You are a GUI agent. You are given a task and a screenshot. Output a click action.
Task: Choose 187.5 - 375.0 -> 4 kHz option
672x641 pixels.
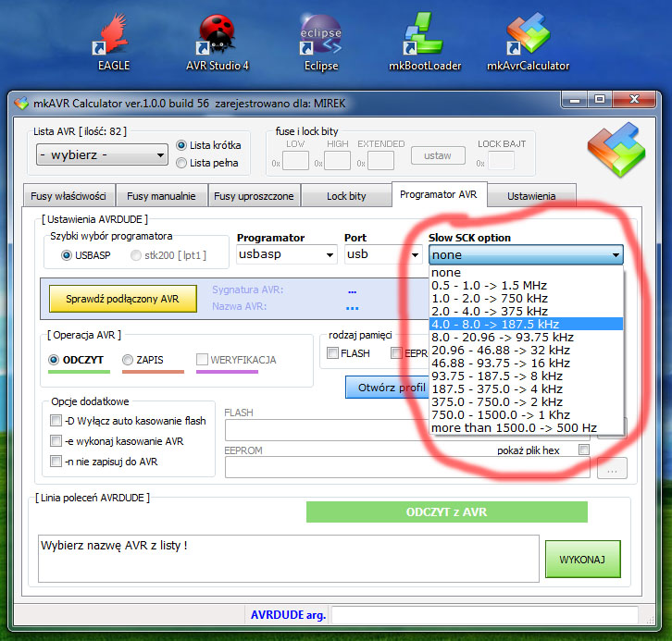point(526,388)
